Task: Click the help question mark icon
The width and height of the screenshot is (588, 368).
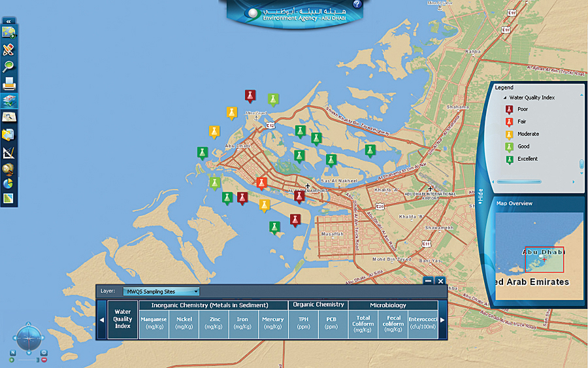Action: click(357, 5)
